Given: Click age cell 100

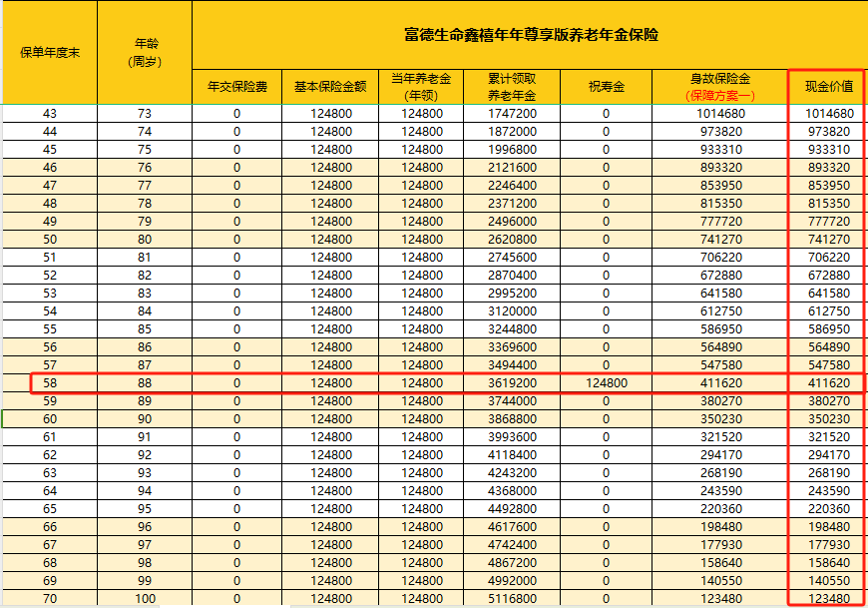Looking at the screenshot, I should click(x=145, y=599).
